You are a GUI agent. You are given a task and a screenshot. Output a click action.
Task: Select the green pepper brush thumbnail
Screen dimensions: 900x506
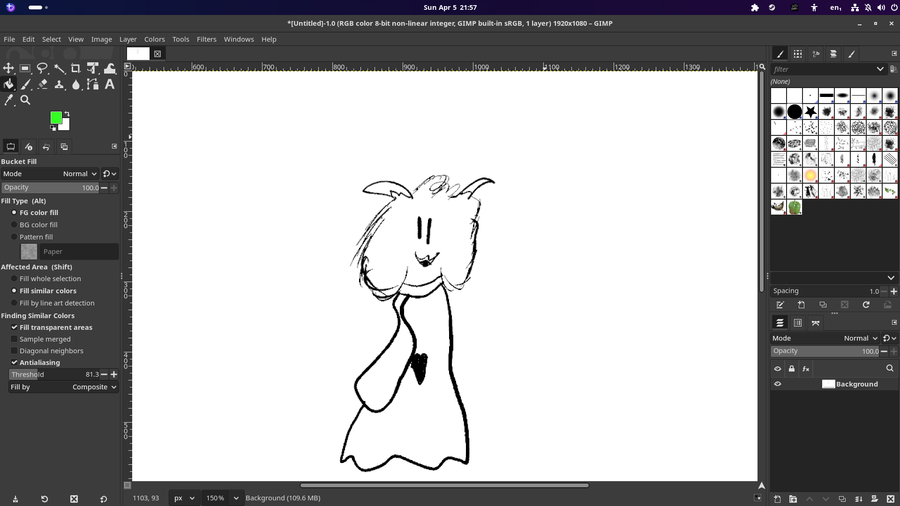(794, 207)
